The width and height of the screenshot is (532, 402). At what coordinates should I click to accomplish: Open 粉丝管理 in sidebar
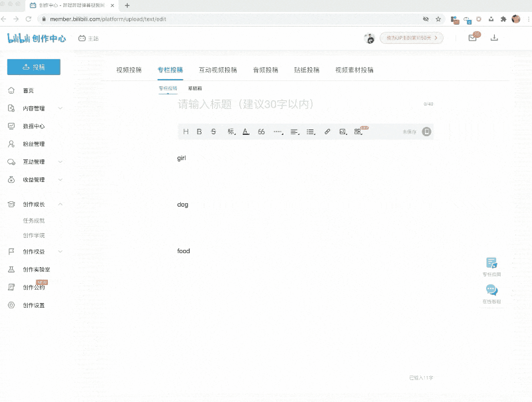coord(34,144)
